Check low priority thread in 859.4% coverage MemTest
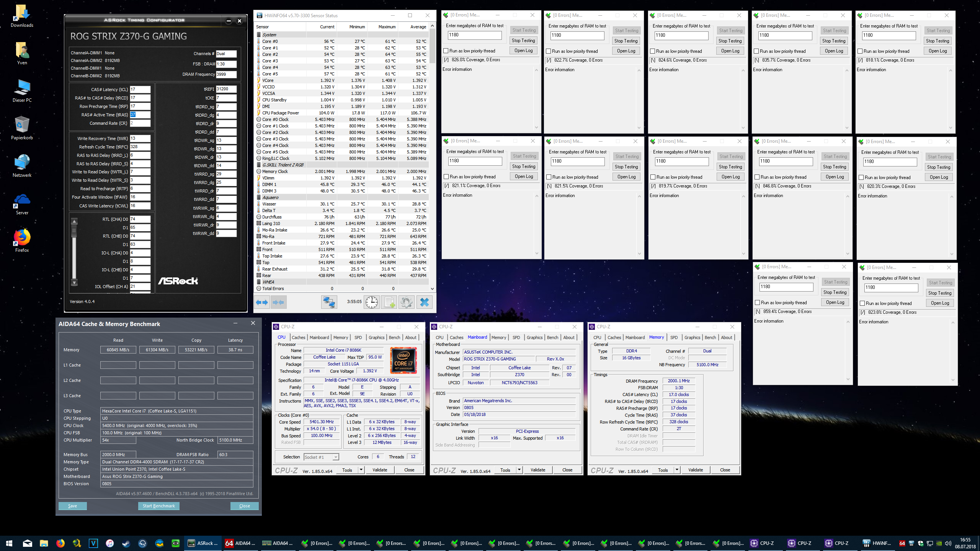Screen dimensions: 980x551 (x=757, y=303)
